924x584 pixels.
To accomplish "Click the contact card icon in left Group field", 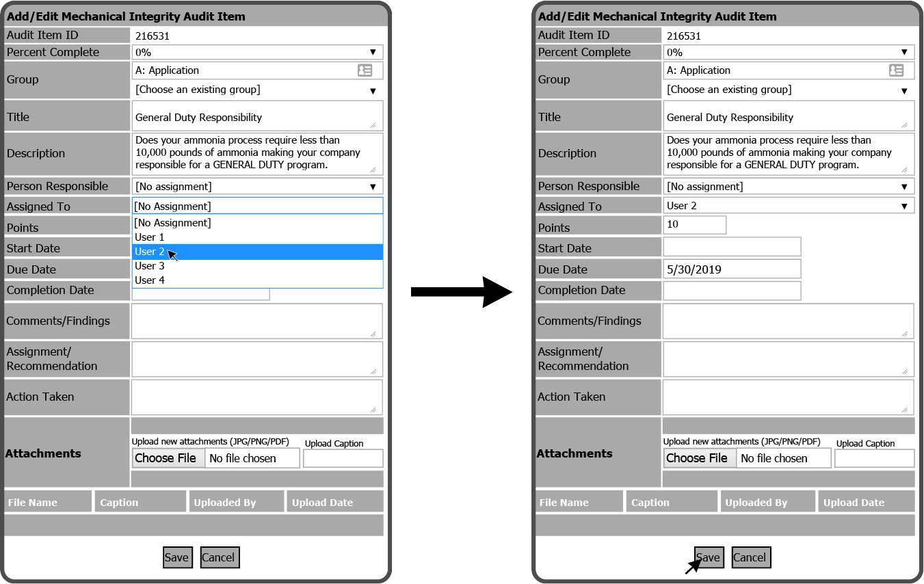I will pyautogui.click(x=365, y=70).
